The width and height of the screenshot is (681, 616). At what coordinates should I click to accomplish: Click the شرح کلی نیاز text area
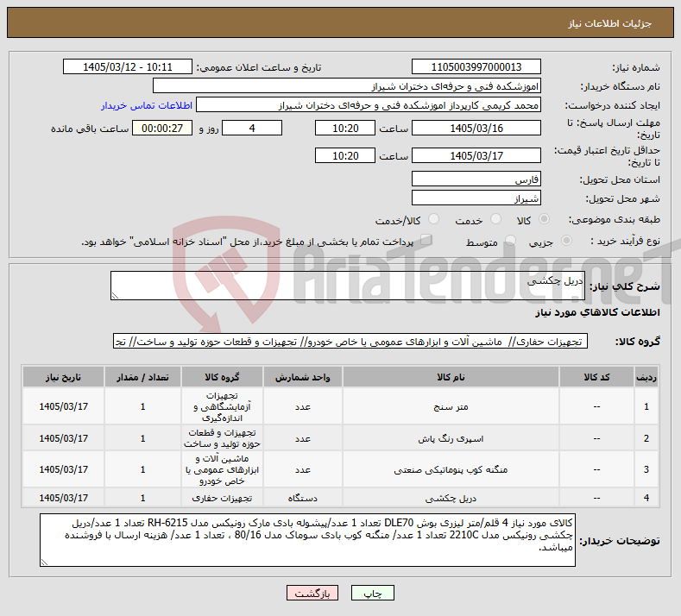point(348,286)
